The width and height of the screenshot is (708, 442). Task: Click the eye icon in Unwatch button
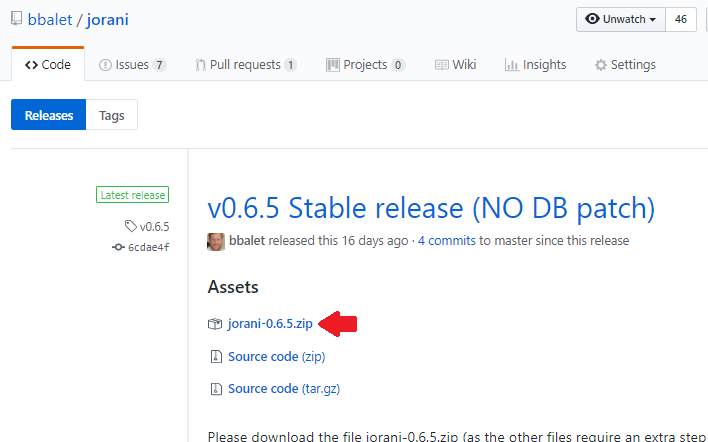pos(592,19)
